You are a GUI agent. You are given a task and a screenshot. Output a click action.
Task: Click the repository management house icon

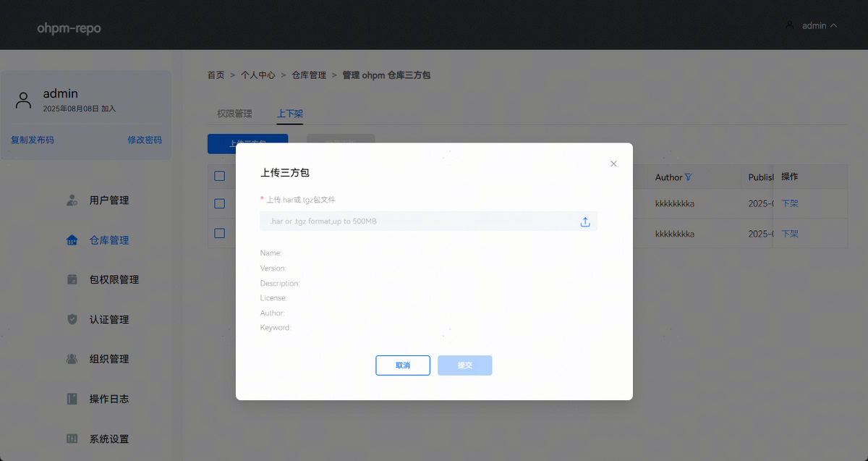coord(72,240)
